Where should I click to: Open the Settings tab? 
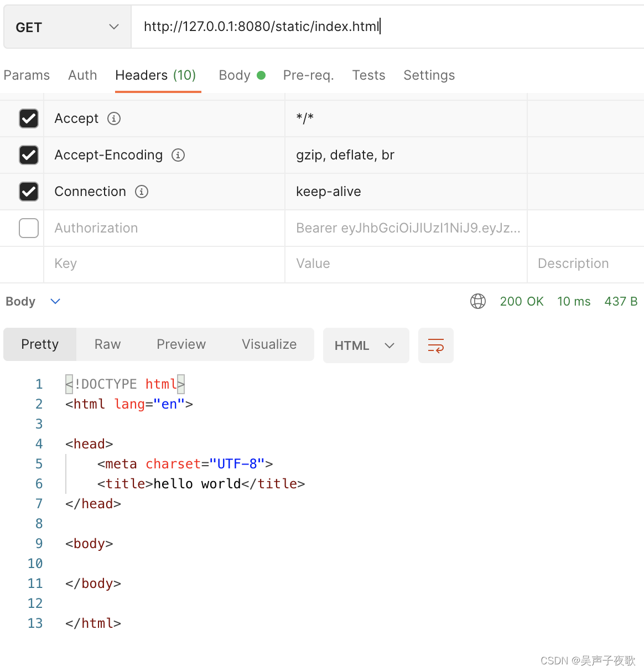click(429, 75)
